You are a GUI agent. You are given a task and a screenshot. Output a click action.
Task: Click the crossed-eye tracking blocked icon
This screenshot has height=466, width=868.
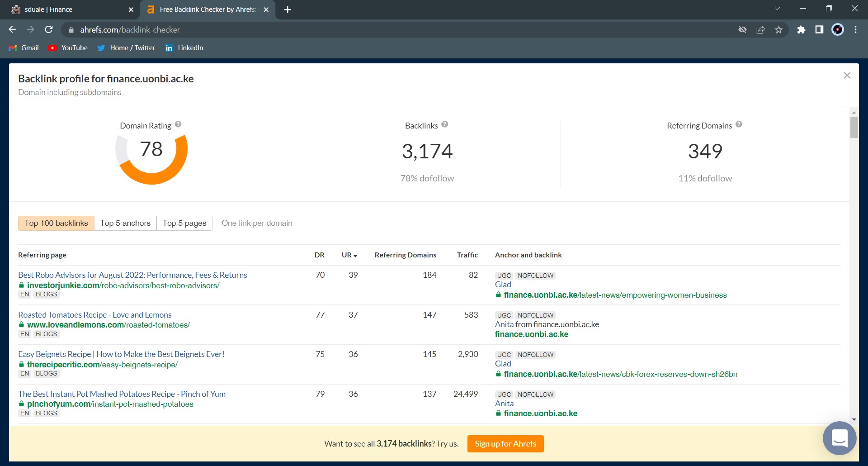pyautogui.click(x=742, y=30)
